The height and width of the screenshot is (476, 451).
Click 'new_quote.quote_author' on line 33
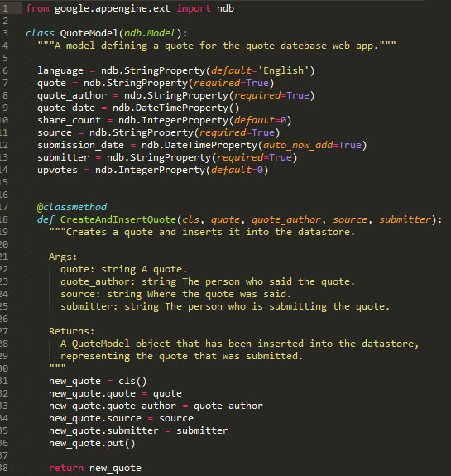click(113, 406)
